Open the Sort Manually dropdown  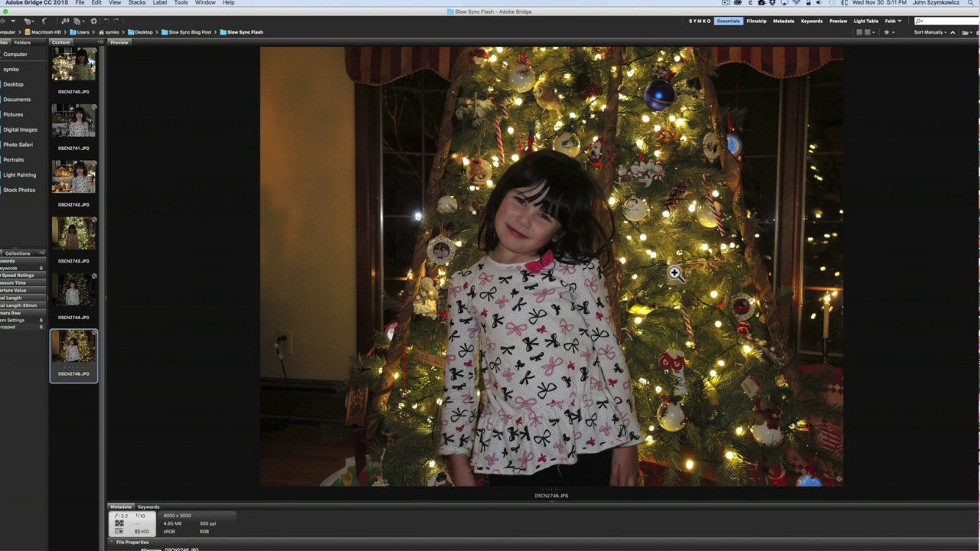point(929,32)
